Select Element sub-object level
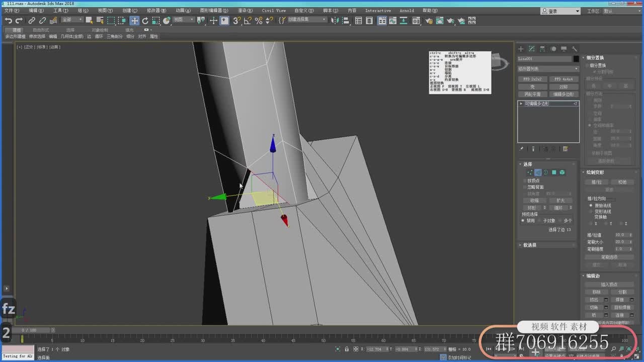The height and width of the screenshot is (362, 644). point(562,172)
